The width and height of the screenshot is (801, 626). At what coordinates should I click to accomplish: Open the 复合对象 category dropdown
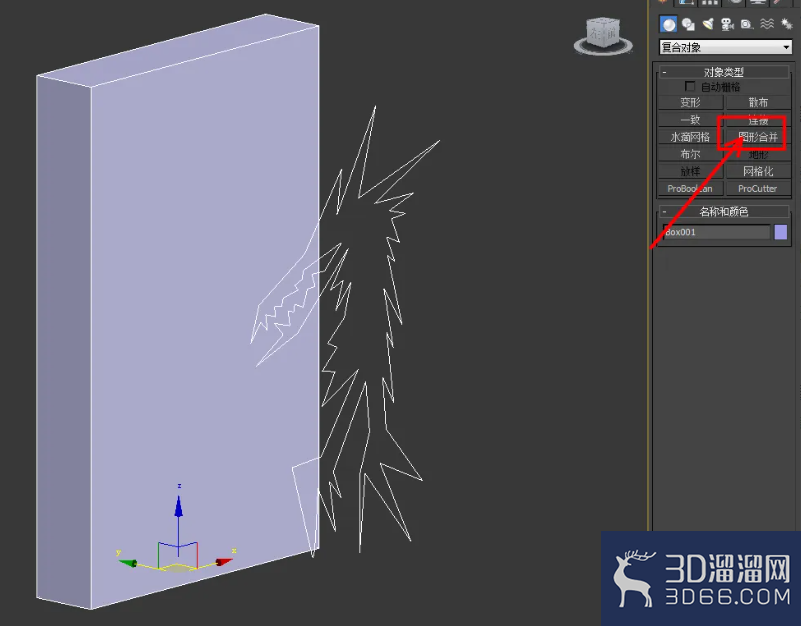click(x=725, y=48)
